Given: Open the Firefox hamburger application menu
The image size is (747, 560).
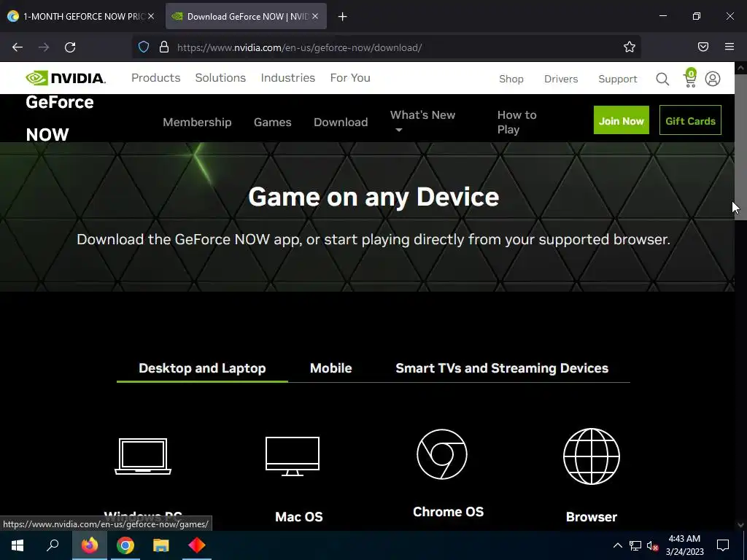Looking at the screenshot, I should point(729,47).
